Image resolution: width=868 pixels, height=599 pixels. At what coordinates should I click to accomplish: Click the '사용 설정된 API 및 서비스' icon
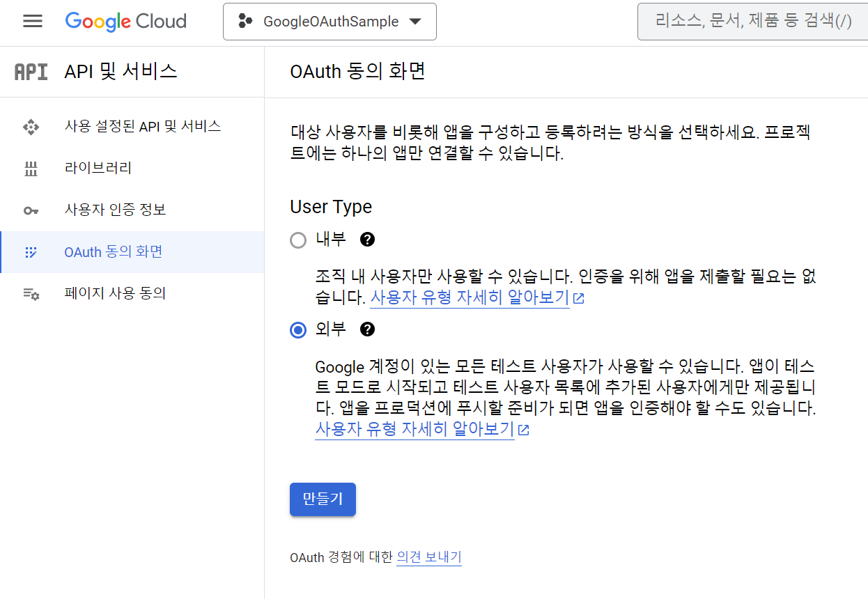31,127
